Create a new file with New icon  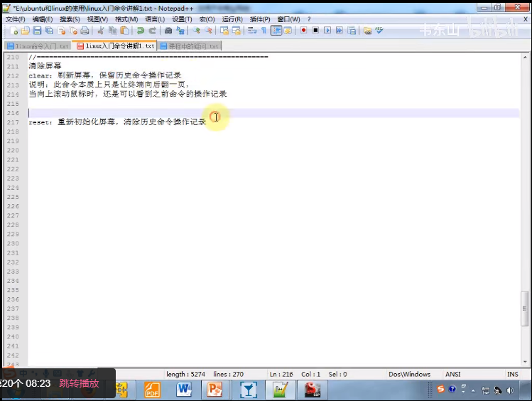click(14, 31)
